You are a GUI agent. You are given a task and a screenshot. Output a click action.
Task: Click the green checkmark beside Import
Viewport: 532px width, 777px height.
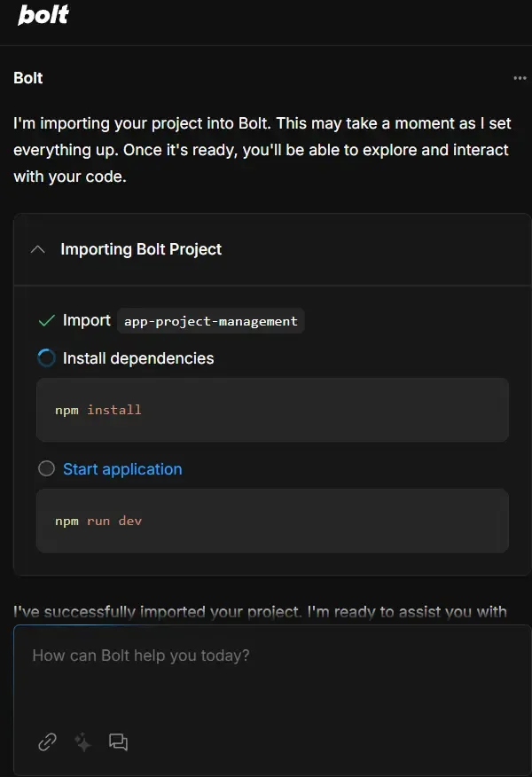[47, 320]
